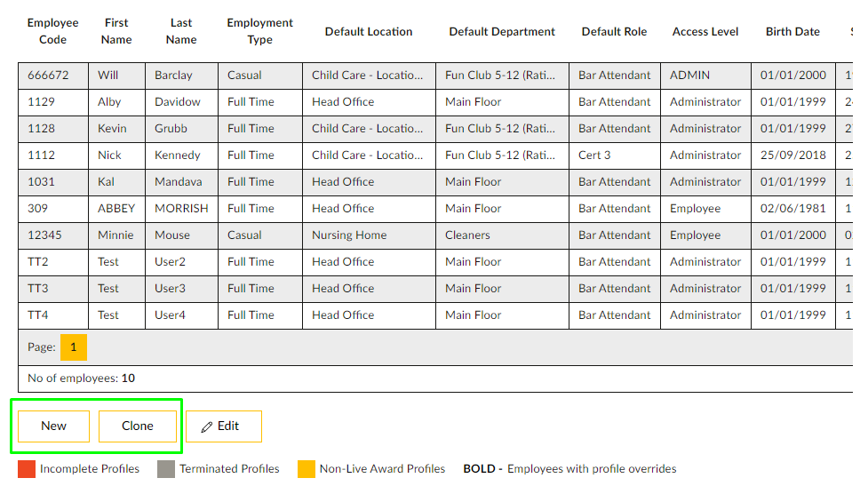Select employee code 1112
The height and width of the screenshot is (494, 868).
pyautogui.click(x=42, y=155)
